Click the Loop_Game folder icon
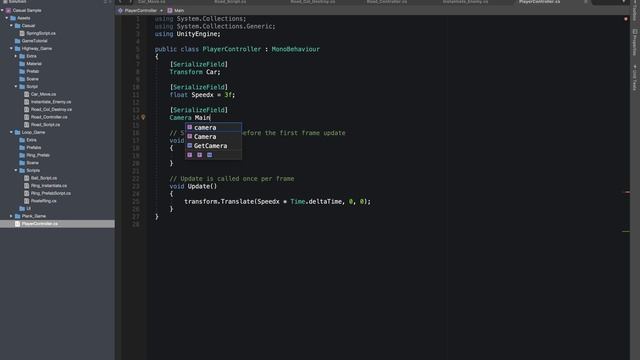Image resolution: width=640 pixels, height=360 pixels. click(18, 132)
